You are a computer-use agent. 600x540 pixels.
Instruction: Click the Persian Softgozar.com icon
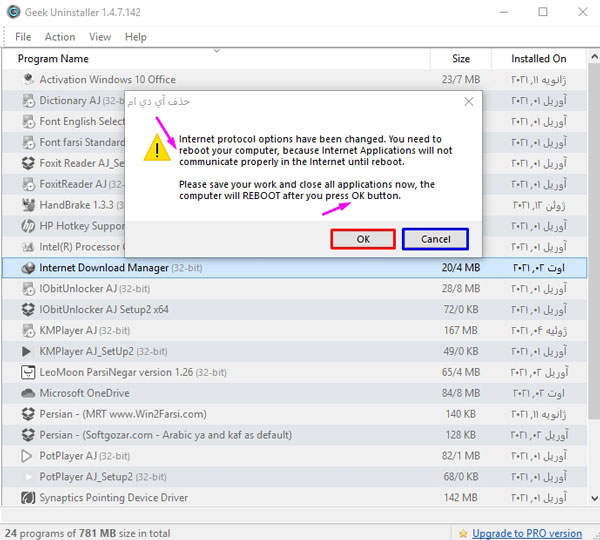click(x=28, y=435)
